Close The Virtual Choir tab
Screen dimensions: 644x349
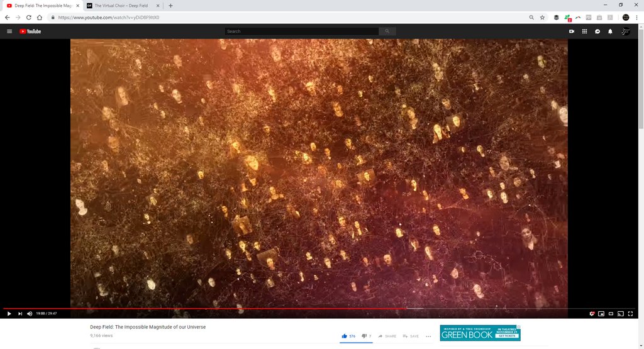pyautogui.click(x=158, y=6)
